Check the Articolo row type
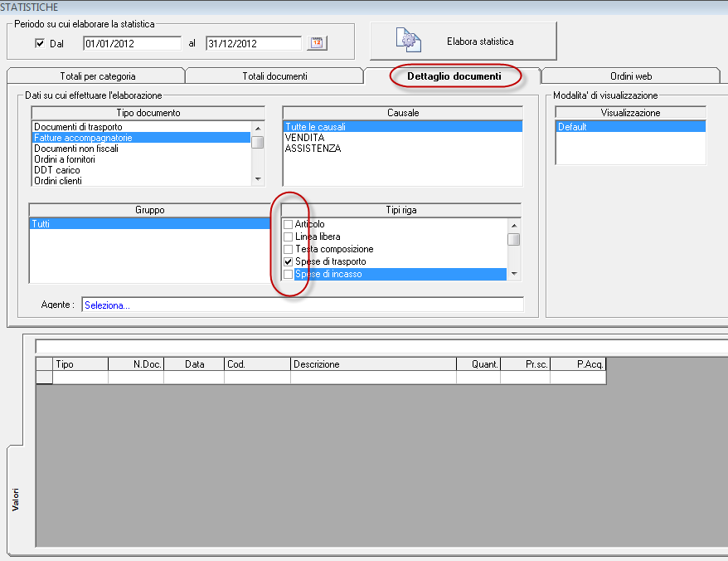The height and width of the screenshot is (561, 728). [x=288, y=224]
